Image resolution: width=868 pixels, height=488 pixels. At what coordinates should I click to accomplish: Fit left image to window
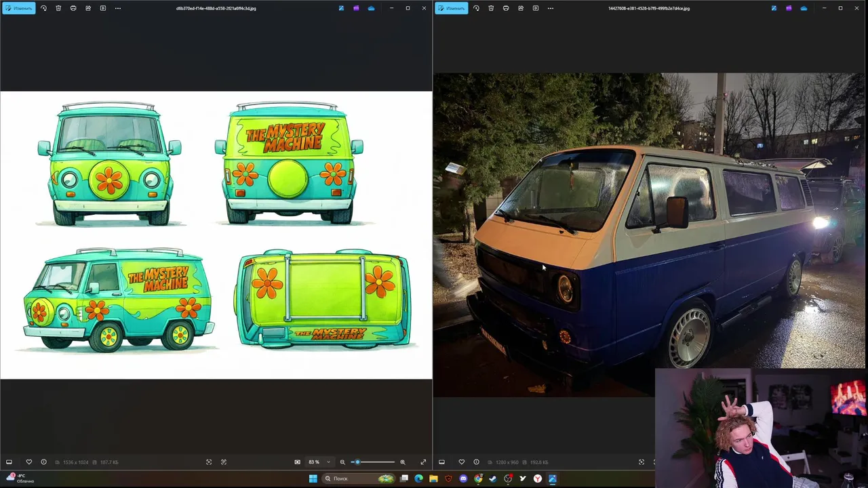coord(209,462)
